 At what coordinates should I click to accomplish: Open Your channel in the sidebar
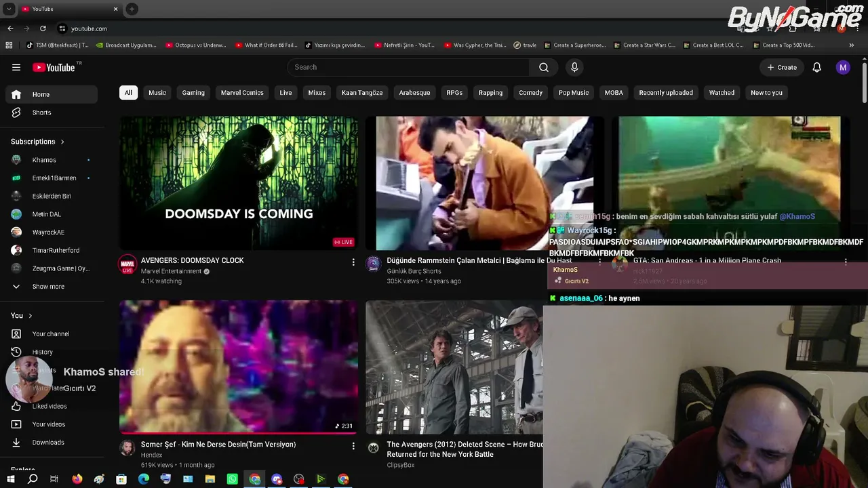(x=52, y=333)
